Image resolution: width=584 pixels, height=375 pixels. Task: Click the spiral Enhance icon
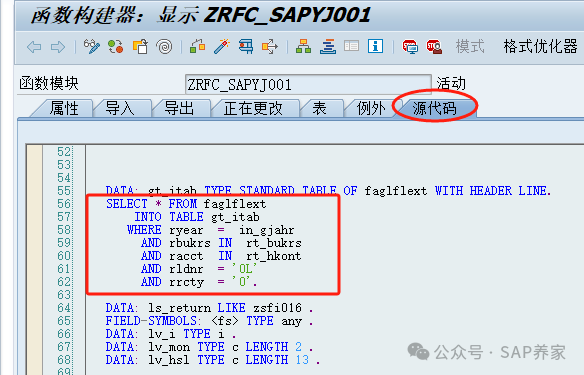pos(164,47)
